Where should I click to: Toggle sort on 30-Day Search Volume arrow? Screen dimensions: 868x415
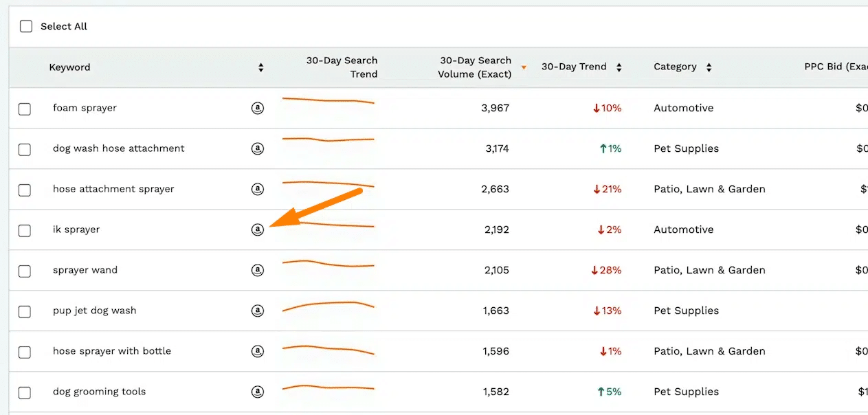pos(524,67)
